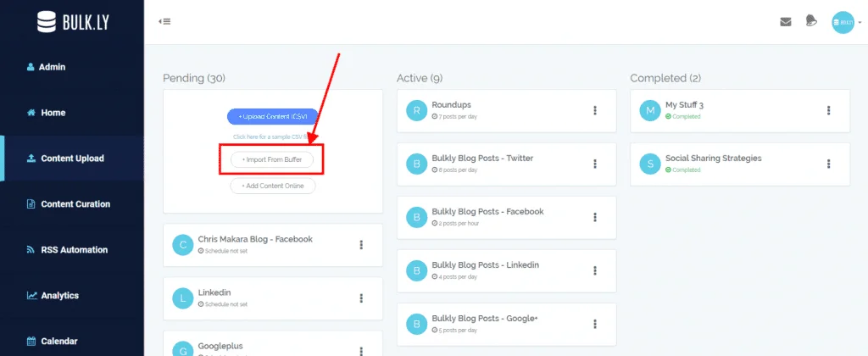Open the Social Sharing Strategies title

coord(714,158)
